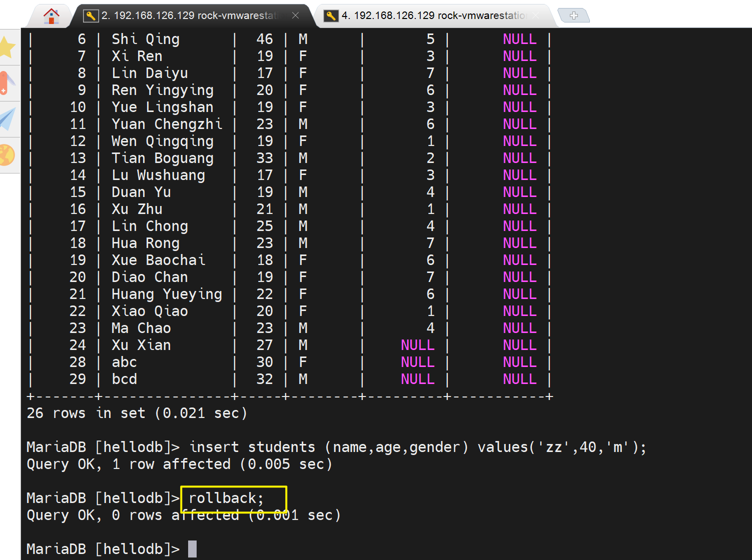Switch to tab 4. 192.168.126.129
The height and width of the screenshot is (560, 752).
tap(433, 16)
